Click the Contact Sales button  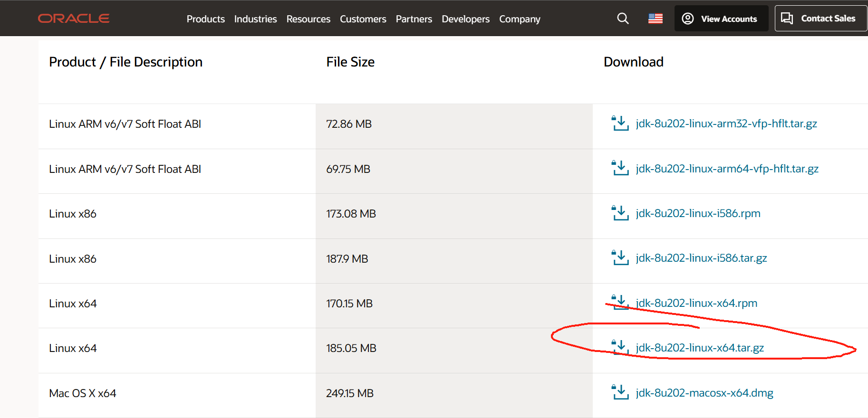(x=821, y=19)
